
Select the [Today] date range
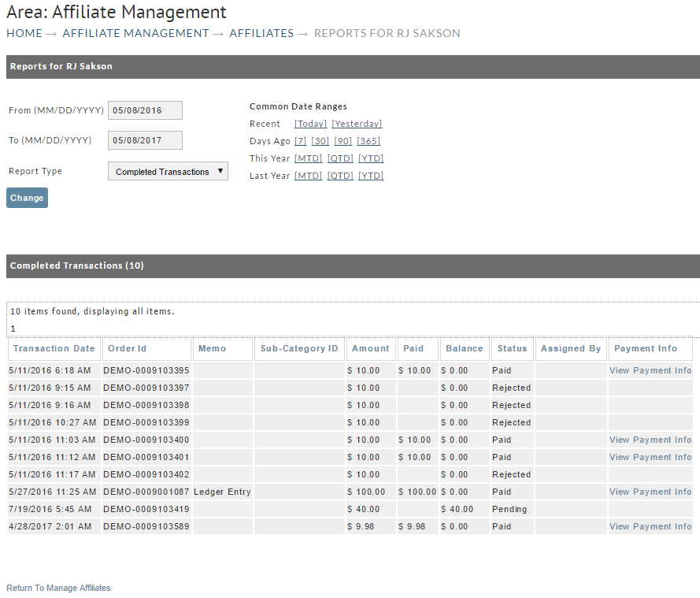(311, 124)
